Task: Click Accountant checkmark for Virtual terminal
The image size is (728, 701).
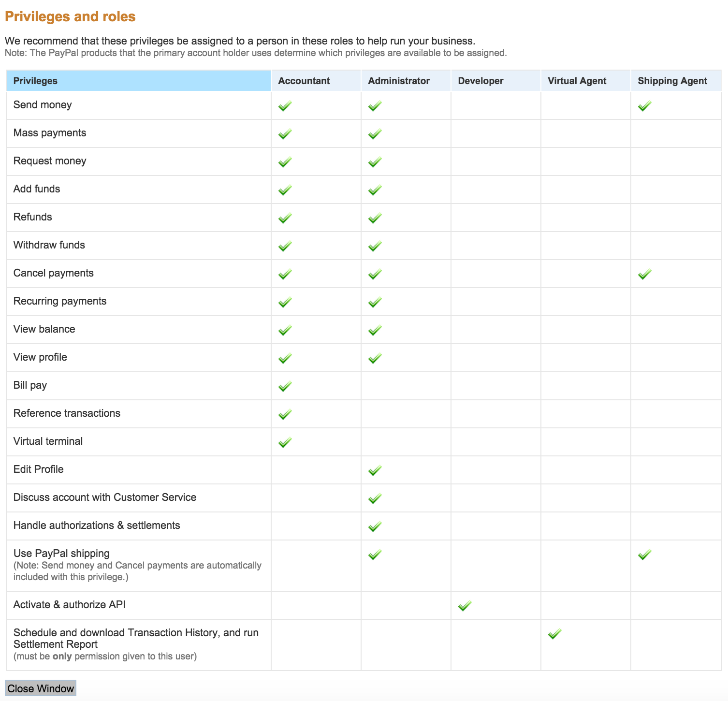Action: click(285, 442)
